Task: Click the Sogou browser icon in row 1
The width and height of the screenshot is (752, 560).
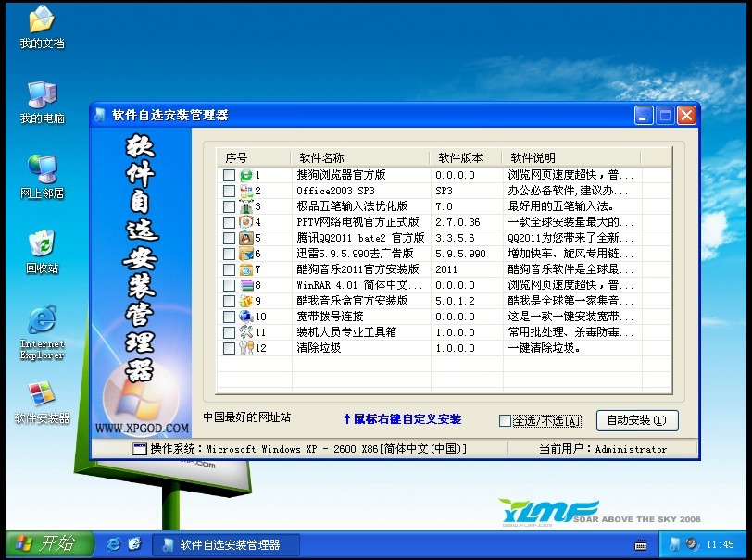Action: 246,175
